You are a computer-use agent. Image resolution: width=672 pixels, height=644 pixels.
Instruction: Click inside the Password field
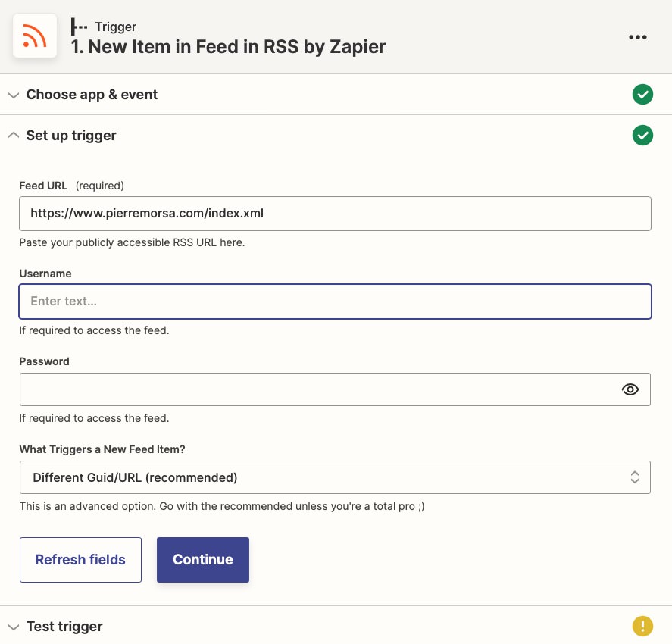318,389
